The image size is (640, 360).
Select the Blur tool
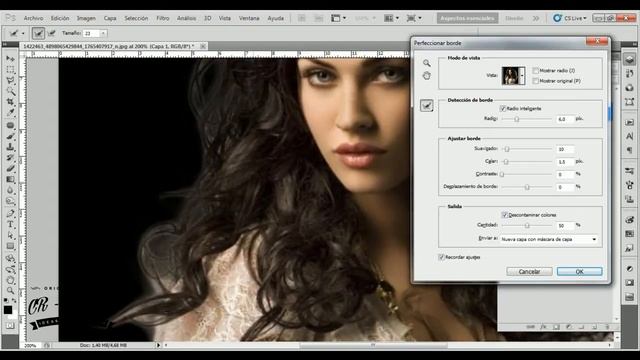point(10,190)
